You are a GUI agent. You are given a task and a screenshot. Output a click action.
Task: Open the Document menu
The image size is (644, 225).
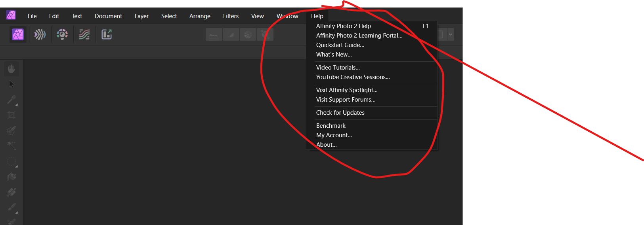(108, 16)
